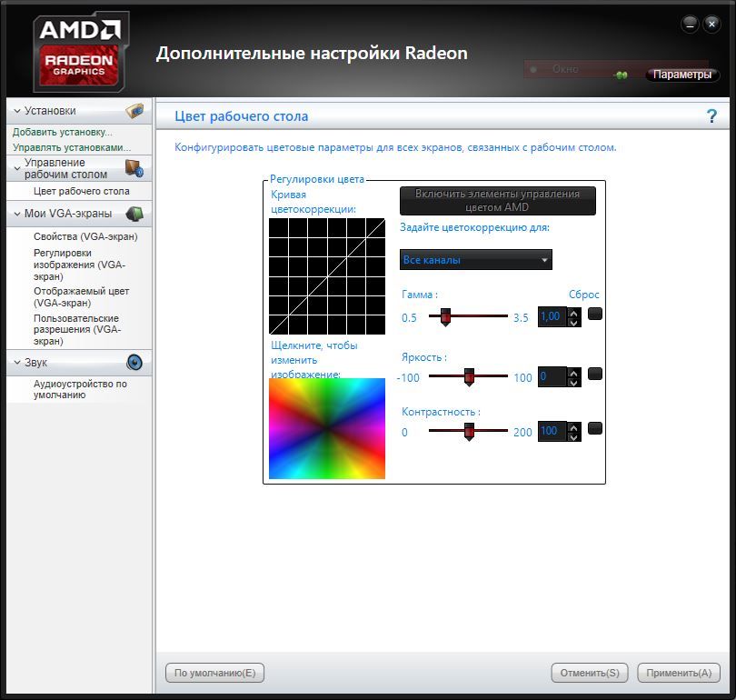Click the Контрастность slider handle

(x=469, y=432)
